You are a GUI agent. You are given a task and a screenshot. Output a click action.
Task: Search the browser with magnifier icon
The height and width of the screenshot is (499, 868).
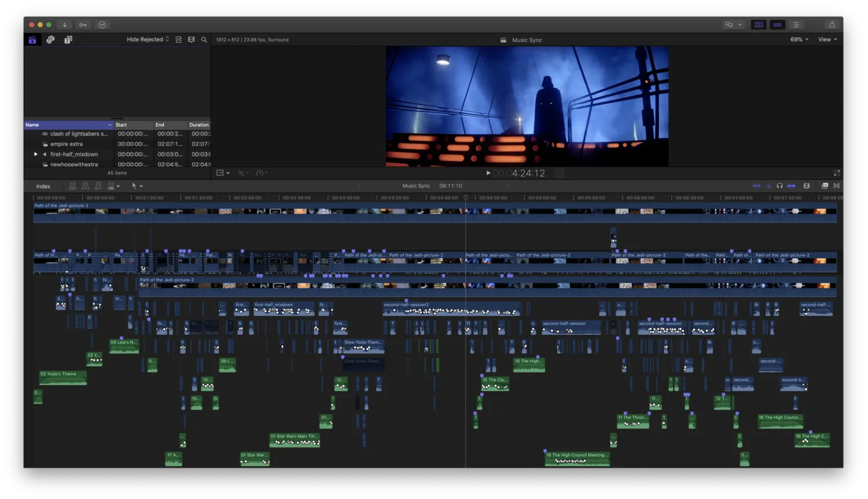point(204,39)
